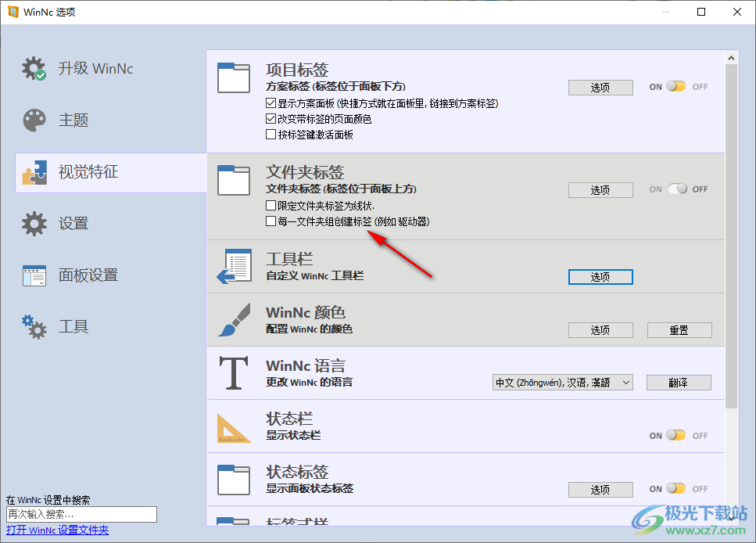
Task: Click the WinNc app icon in title bar
Action: pos(13,12)
